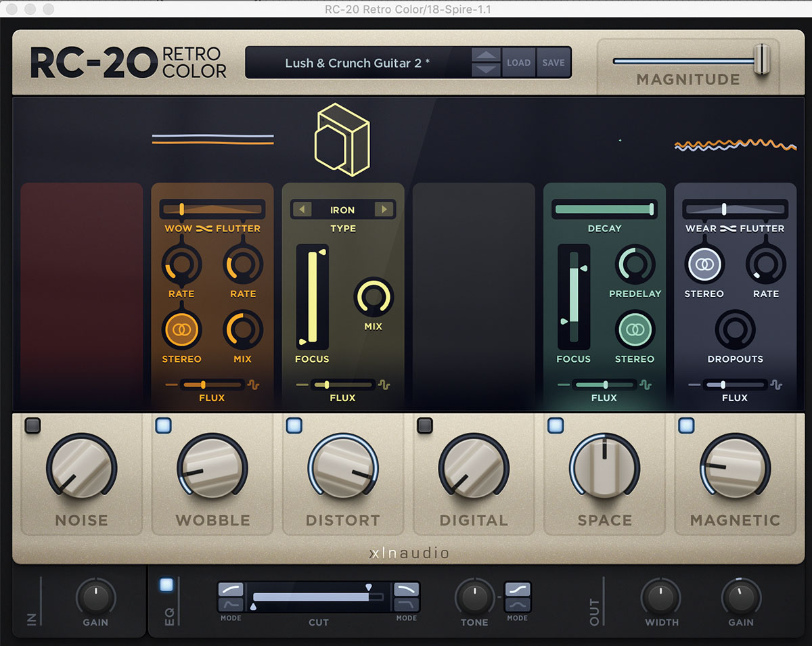
Task: Click the LOAD preset button
Action: [518, 62]
